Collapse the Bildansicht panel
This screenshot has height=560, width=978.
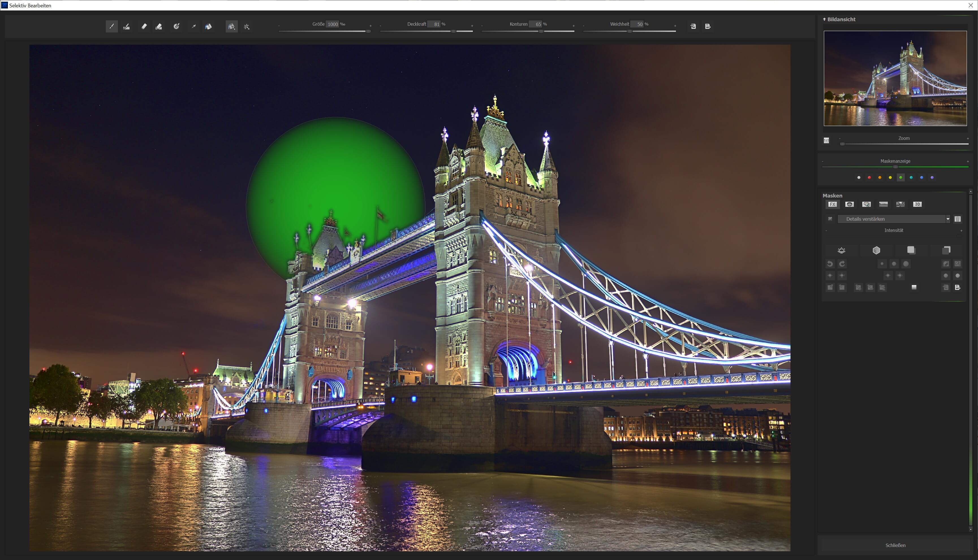(824, 19)
